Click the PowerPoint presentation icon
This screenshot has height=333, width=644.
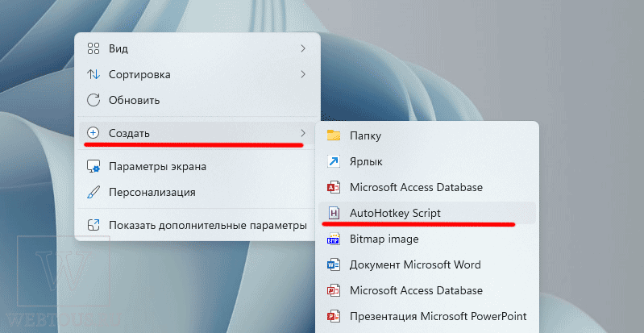pyautogui.click(x=334, y=317)
